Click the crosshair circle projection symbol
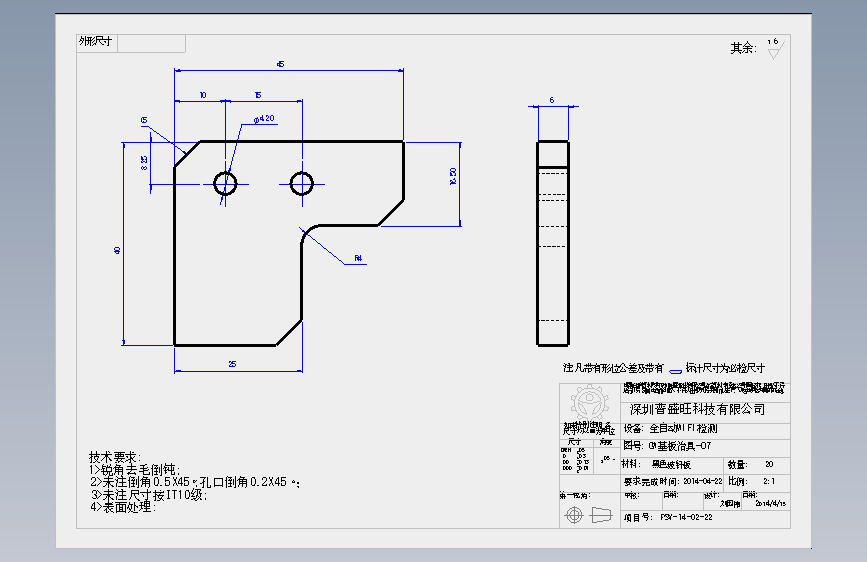The width and height of the screenshot is (867, 562). pos(574,515)
